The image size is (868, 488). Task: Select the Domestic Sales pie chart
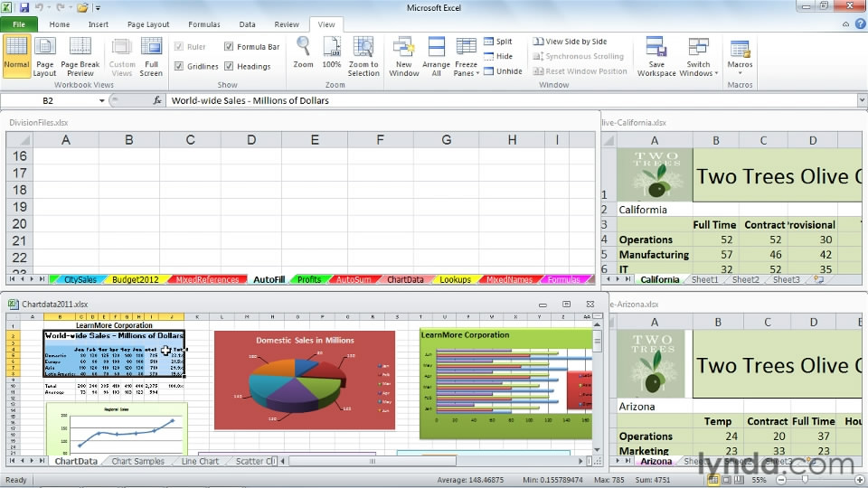[305, 380]
